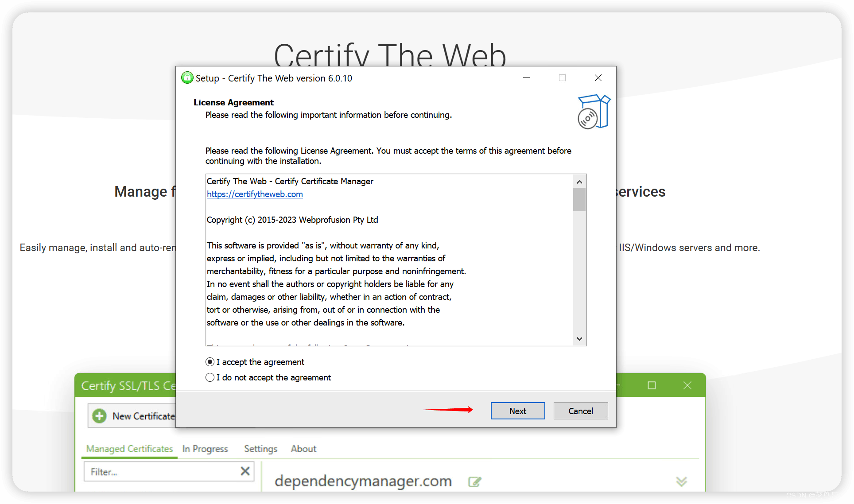Expand the green double chevron
Image resolution: width=854 pixels, height=504 pixels.
coord(681,481)
